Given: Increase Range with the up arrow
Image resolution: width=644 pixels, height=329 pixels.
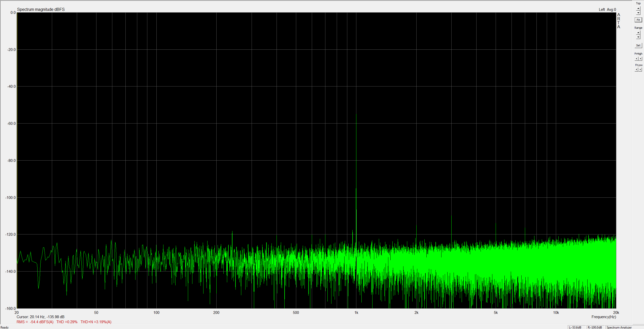Looking at the screenshot, I should click(638, 33).
